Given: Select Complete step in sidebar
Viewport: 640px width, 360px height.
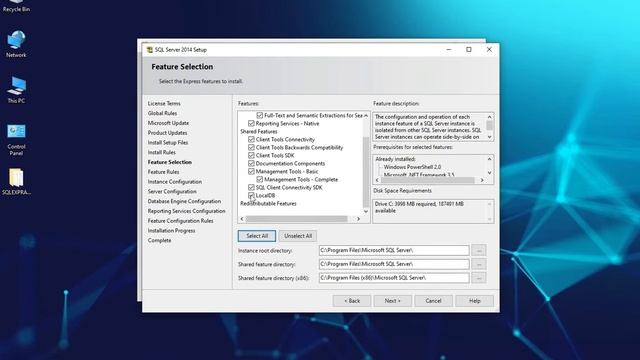Looking at the screenshot, I should pyautogui.click(x=159, y=241).
